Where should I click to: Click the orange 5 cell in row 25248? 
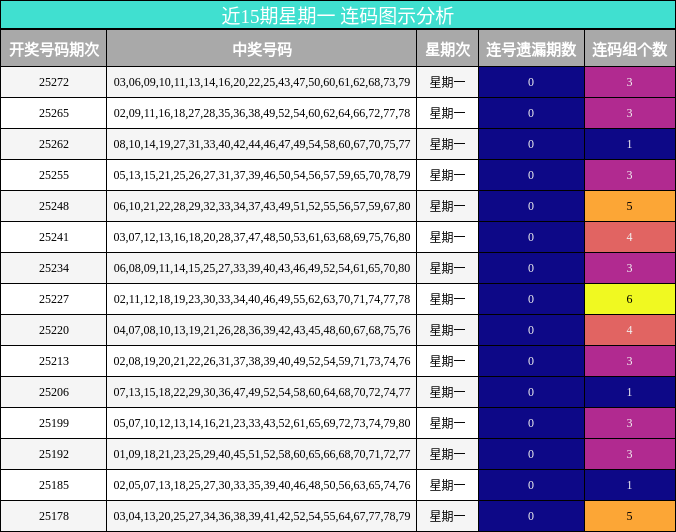(x=630, y=206)
